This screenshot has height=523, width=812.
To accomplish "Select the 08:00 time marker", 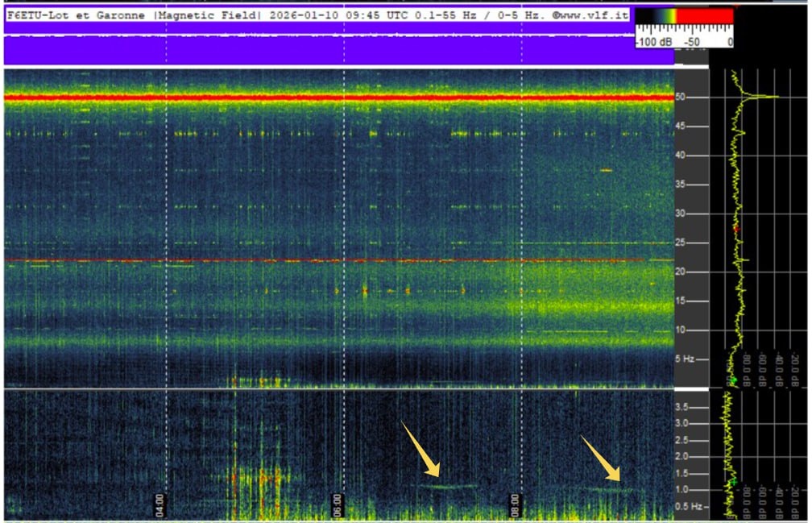I will click(514, 505).
